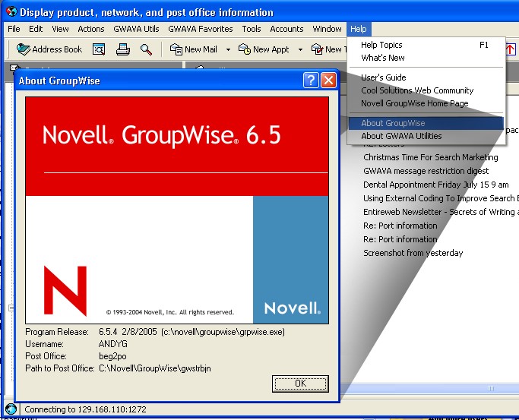Open the Address Book toolbar button

49,49
